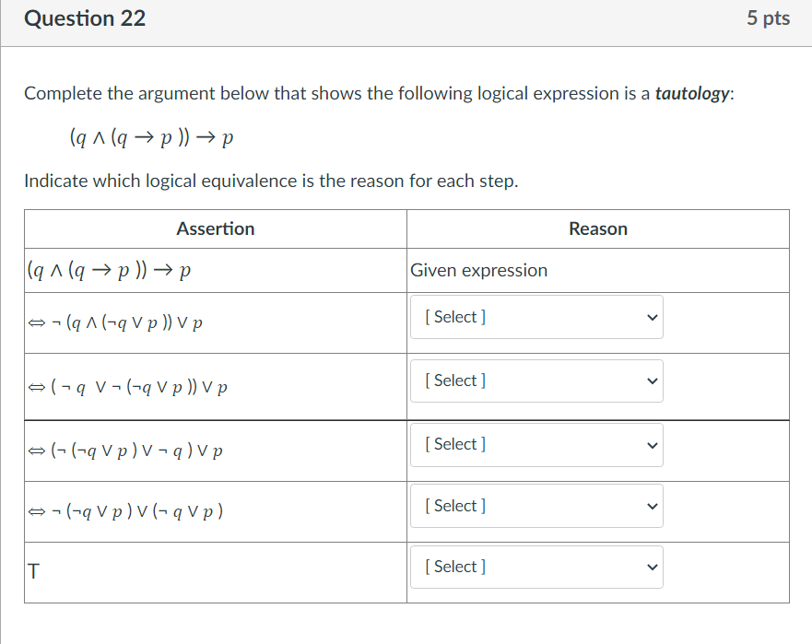Click the chevron on the first Select dropdown

pos(651,317)
